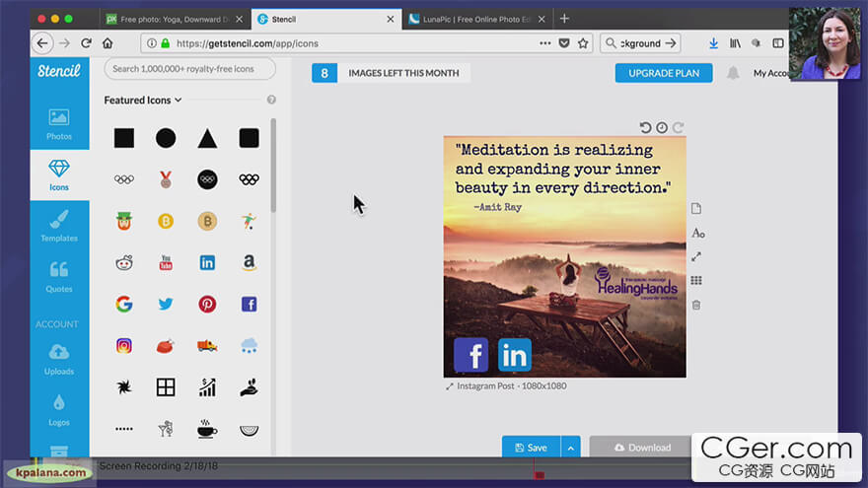Select the Amit Ray attribution text

(497, 207)
